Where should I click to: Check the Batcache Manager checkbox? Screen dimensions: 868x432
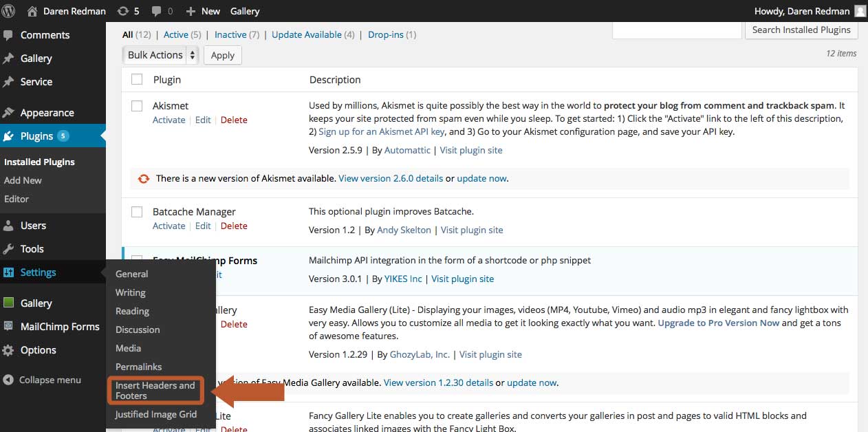tap(137, 211)
